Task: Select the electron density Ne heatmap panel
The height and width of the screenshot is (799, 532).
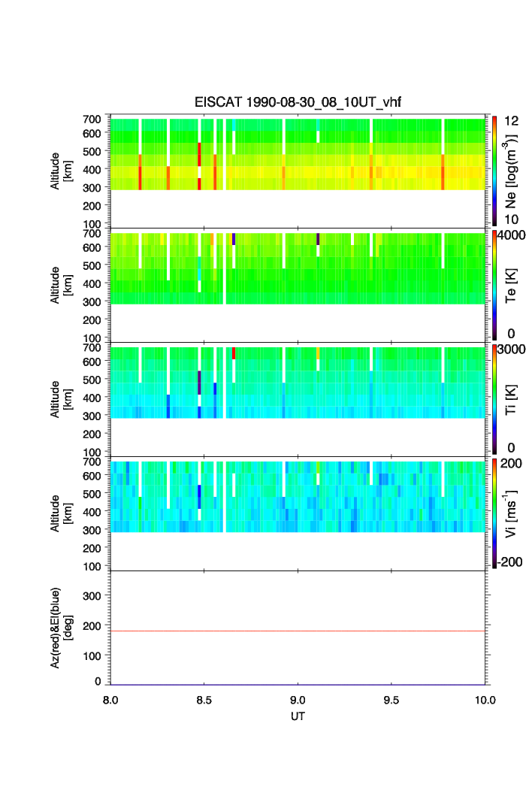Action: [x=298, y=171]
